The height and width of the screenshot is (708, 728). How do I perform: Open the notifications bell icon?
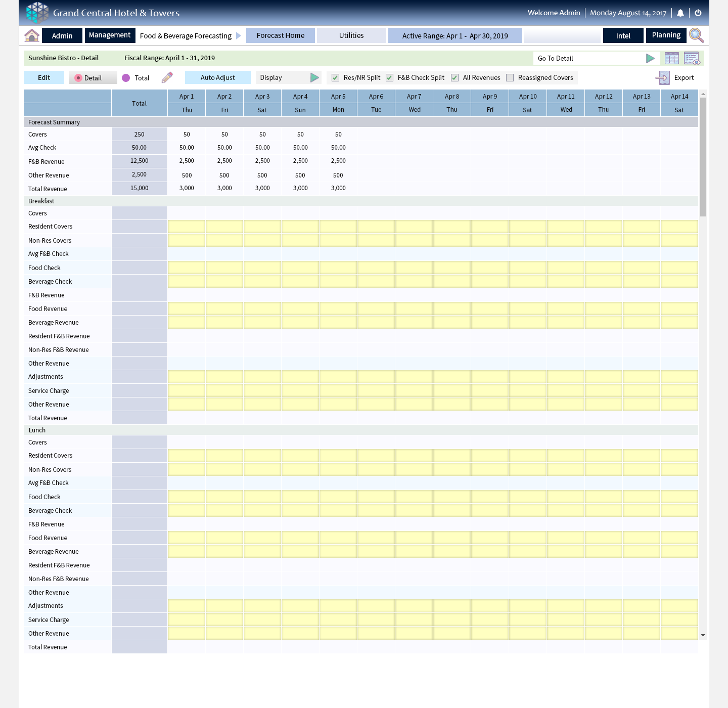[680, 13]
